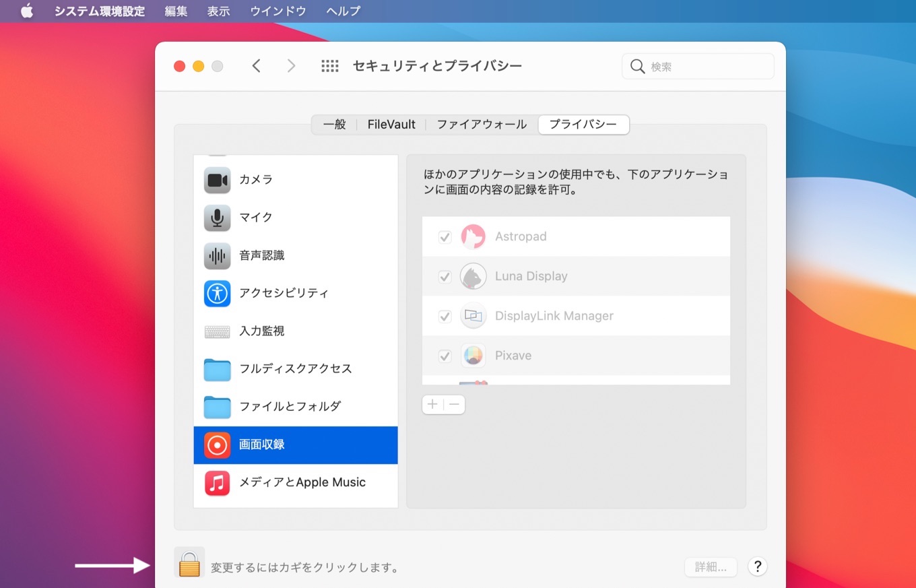Screen dimensions: 916x588
Task: Go forward with the right chevron
Action: pyautogui.click(x=291, y=66)
